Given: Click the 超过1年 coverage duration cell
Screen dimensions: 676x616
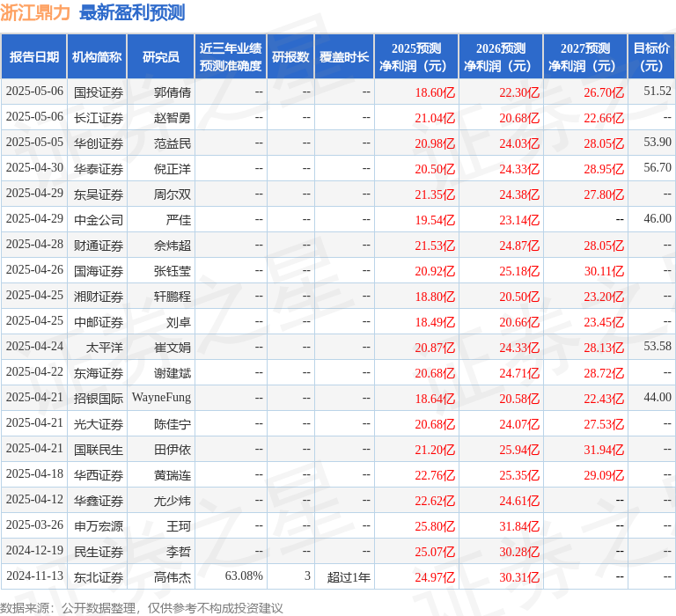Looking at the screenshot, I should point(349,576).
